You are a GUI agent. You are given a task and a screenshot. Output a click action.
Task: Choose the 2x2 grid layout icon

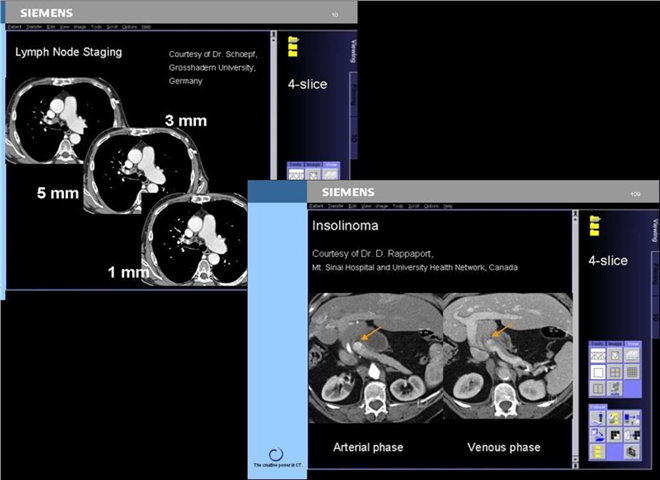pyautogui.click(x=615, y=372)
